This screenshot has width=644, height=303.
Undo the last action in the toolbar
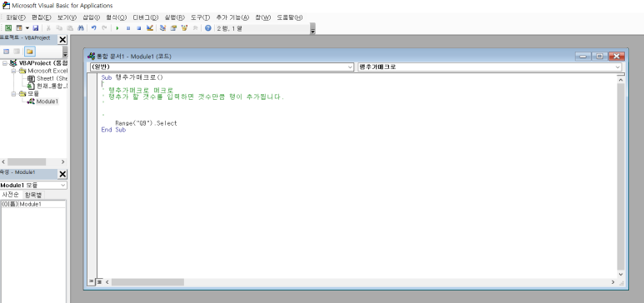[93, 28]
